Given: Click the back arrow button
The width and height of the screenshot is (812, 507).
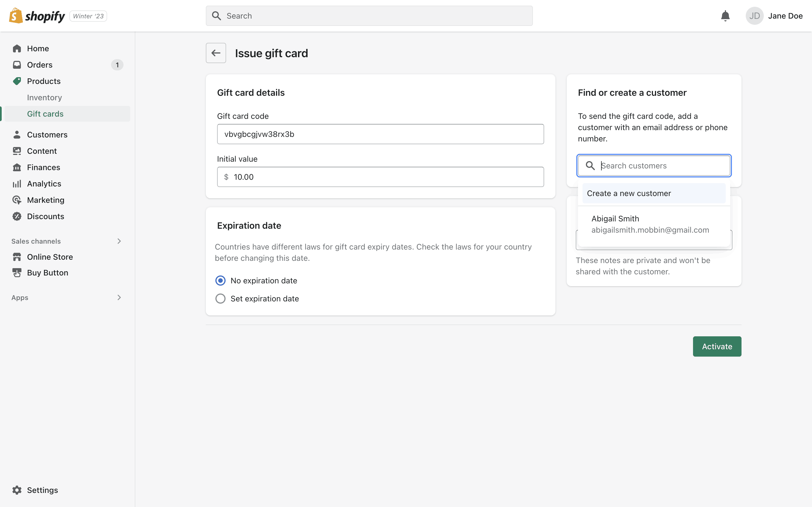Looking at the screenshot, I should (216, 53).
